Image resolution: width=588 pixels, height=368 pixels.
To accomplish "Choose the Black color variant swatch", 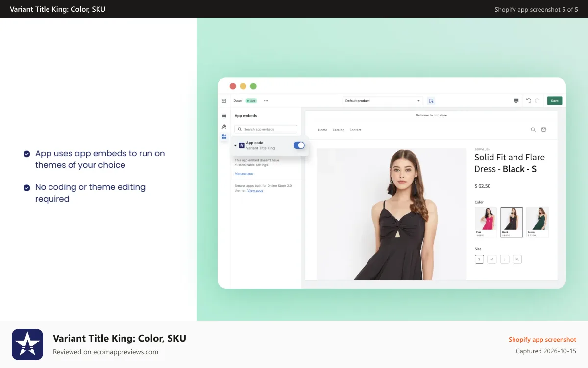I will point(512,222).
